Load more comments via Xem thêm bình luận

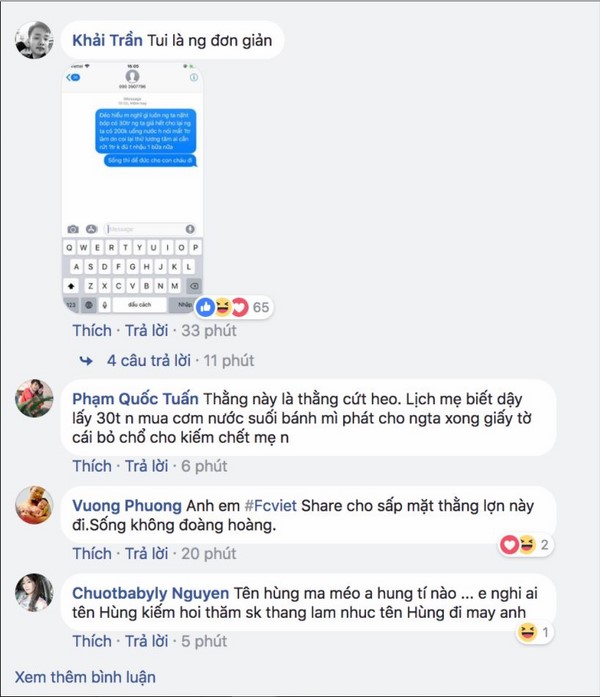pos(85,677)
